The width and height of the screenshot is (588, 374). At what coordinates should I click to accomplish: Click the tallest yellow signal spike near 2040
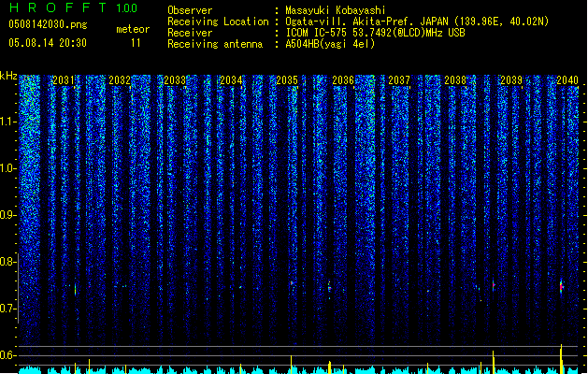[562, 359]
